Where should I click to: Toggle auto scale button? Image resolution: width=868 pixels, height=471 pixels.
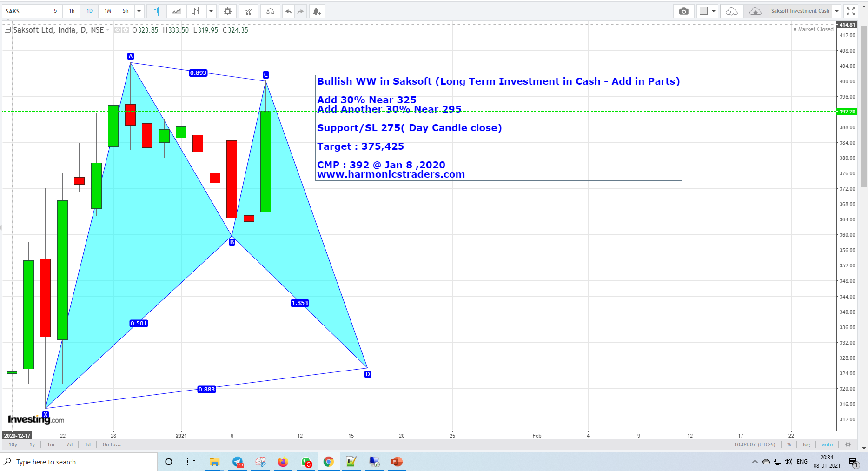[828, 445]
